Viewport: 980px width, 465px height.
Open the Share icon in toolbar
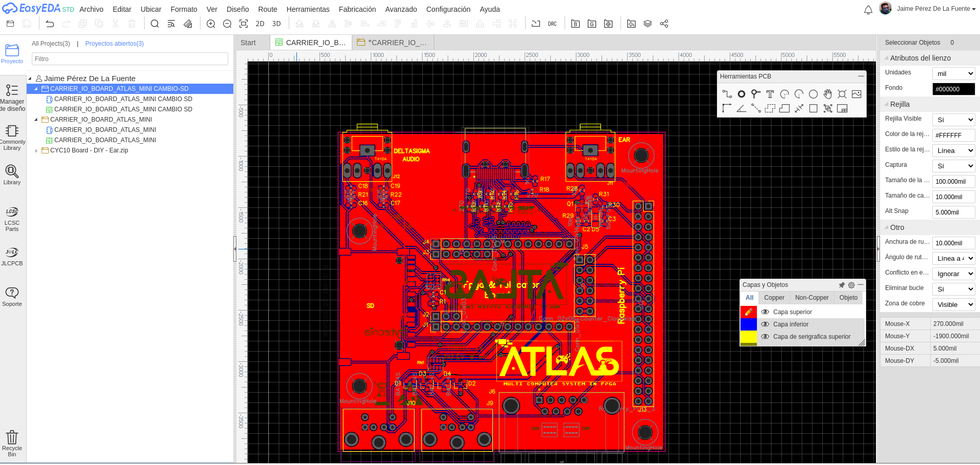click(664, 24)
